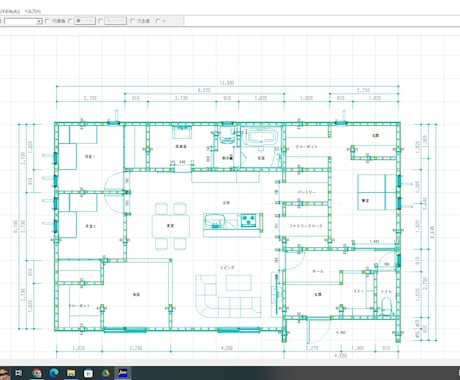The width and height of the screenshot is (460, 380).
Task: Tick the last checkbox on the toolbar
Action: [x=158, y=21]
